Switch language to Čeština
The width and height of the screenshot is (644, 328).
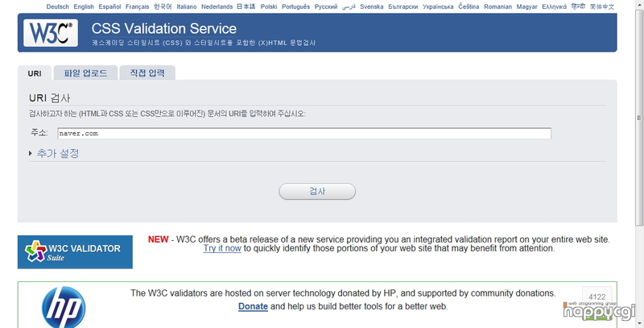pyautogui.click(x=469, y=6)
